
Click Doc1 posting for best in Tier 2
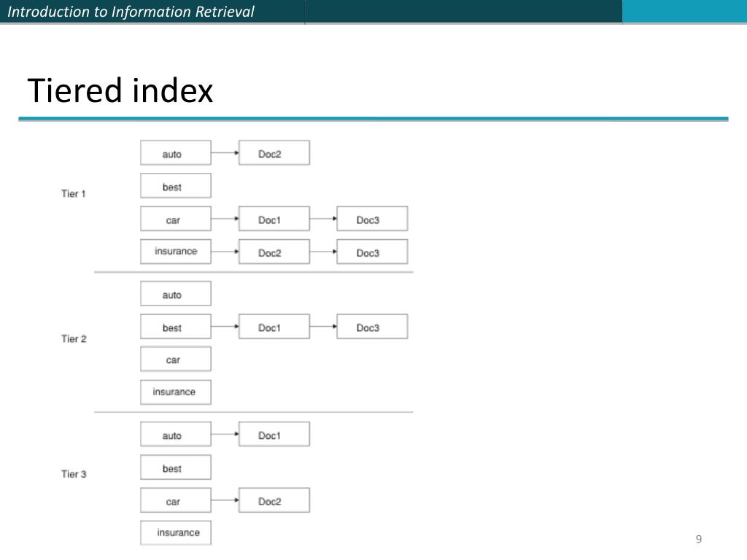coord(274,326)
